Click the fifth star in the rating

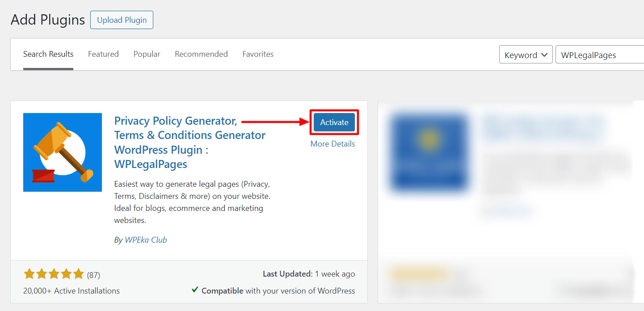coord(78,273)
